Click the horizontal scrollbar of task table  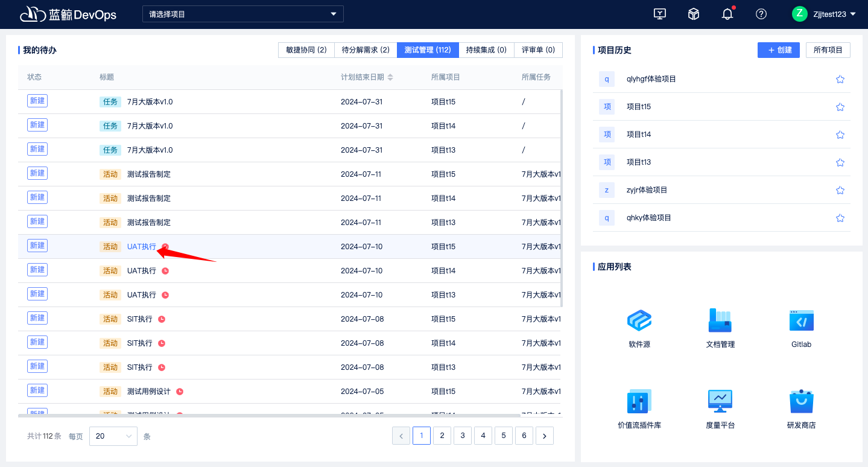click(269, 415)
